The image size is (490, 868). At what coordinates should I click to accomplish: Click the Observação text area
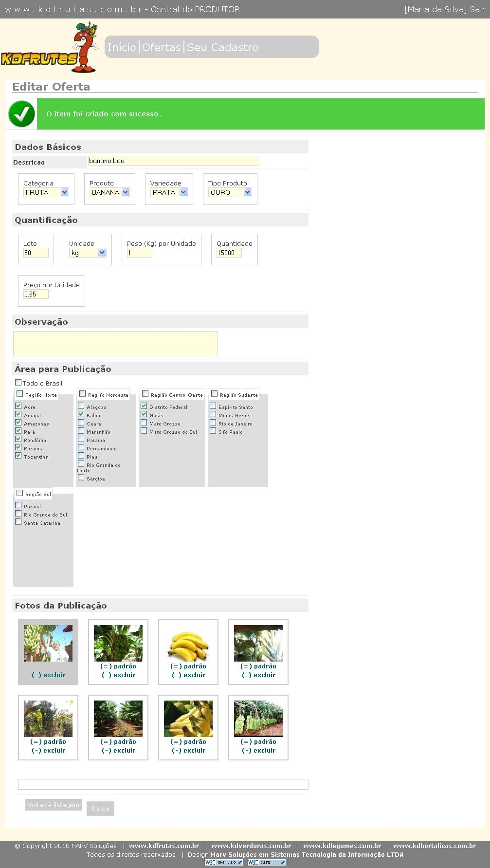click(x=115, y=344)
